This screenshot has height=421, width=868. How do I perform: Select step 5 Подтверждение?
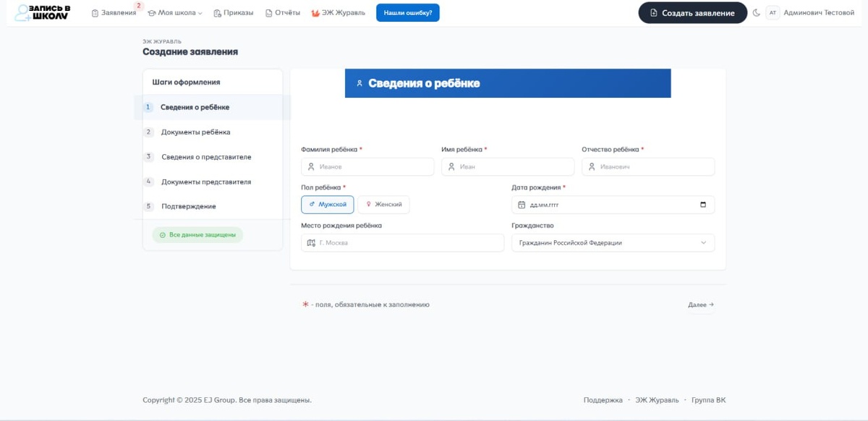[x=212, y=206]
